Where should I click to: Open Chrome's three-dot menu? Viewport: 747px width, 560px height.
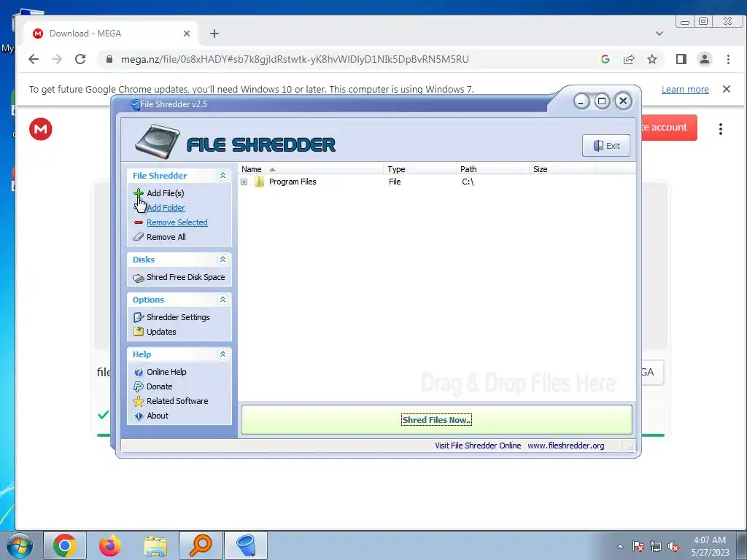point(728,59)
